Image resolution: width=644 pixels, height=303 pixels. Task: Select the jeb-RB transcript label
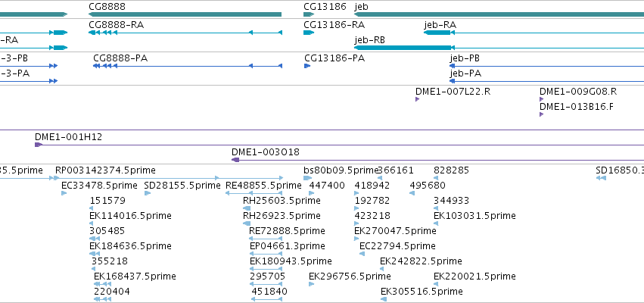(371, 40)
